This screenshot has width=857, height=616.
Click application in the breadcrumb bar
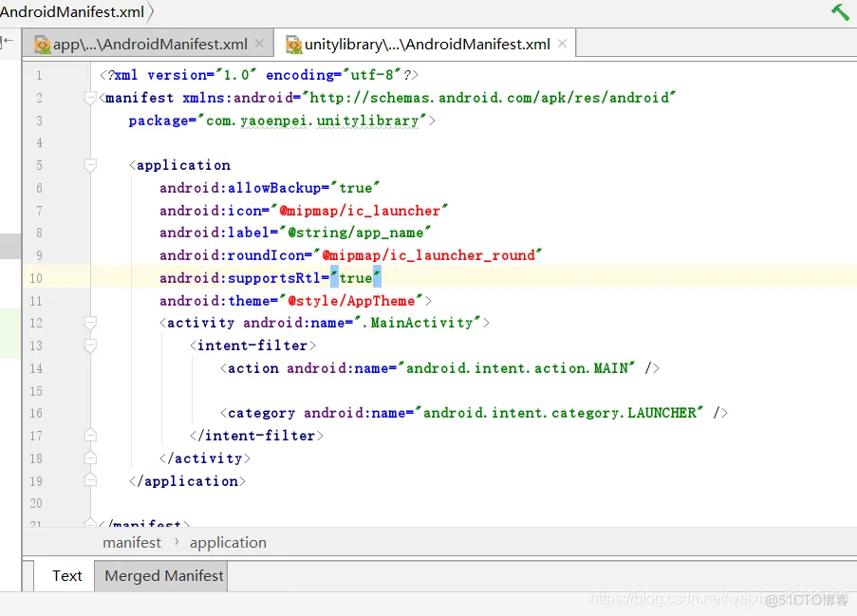[228, 543]
